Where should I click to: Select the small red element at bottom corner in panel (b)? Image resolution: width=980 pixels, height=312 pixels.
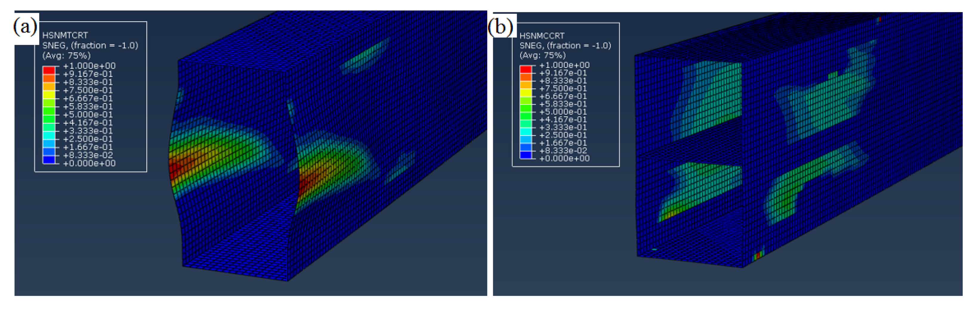pos(758,256)
